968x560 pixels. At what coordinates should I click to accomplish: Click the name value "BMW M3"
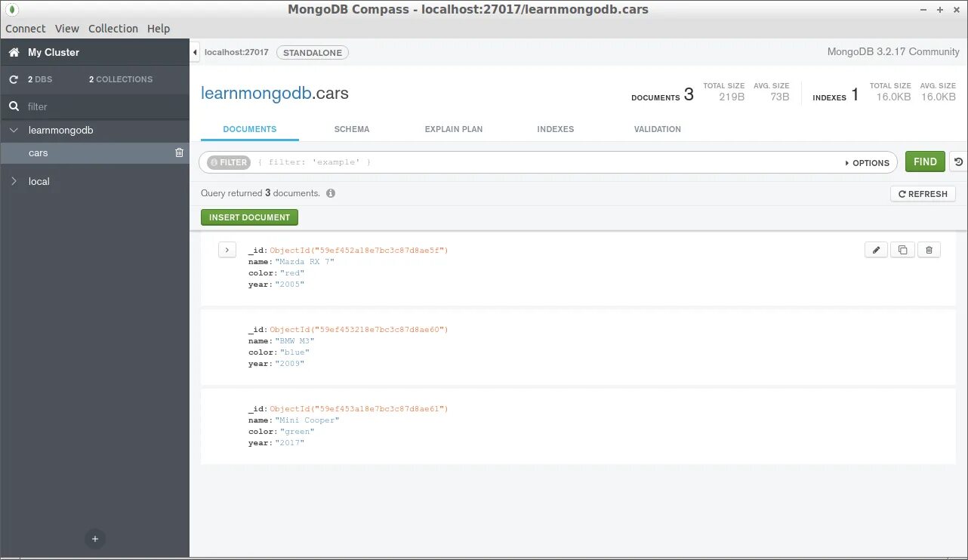294,341
